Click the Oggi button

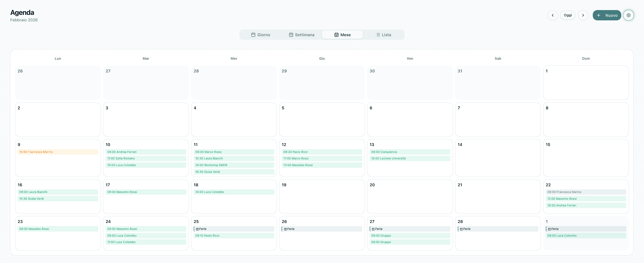568,15
